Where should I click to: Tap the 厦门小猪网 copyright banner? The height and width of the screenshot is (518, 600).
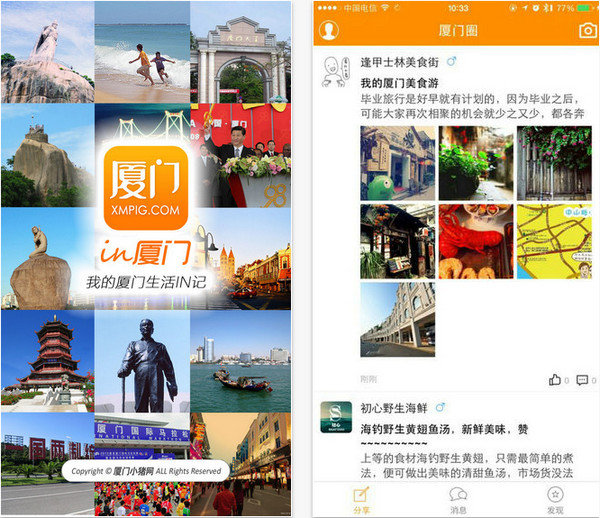click(x=146, y=471)
